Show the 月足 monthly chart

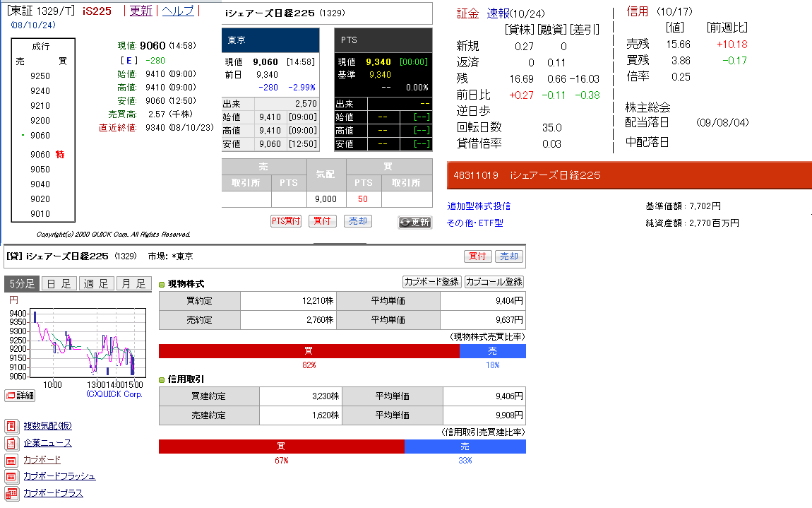pyautogui.click(x=133, y=284)
